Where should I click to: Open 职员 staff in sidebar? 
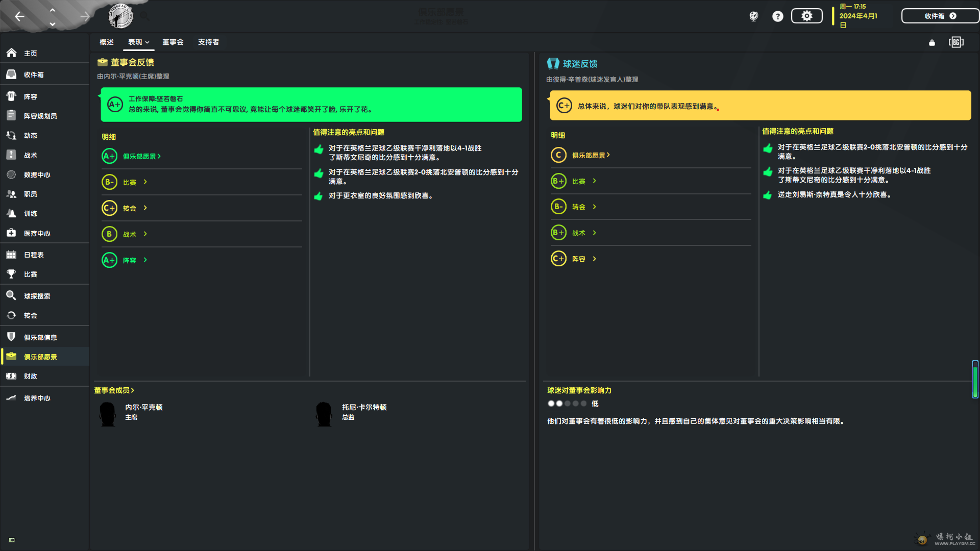tap(44, 194)
